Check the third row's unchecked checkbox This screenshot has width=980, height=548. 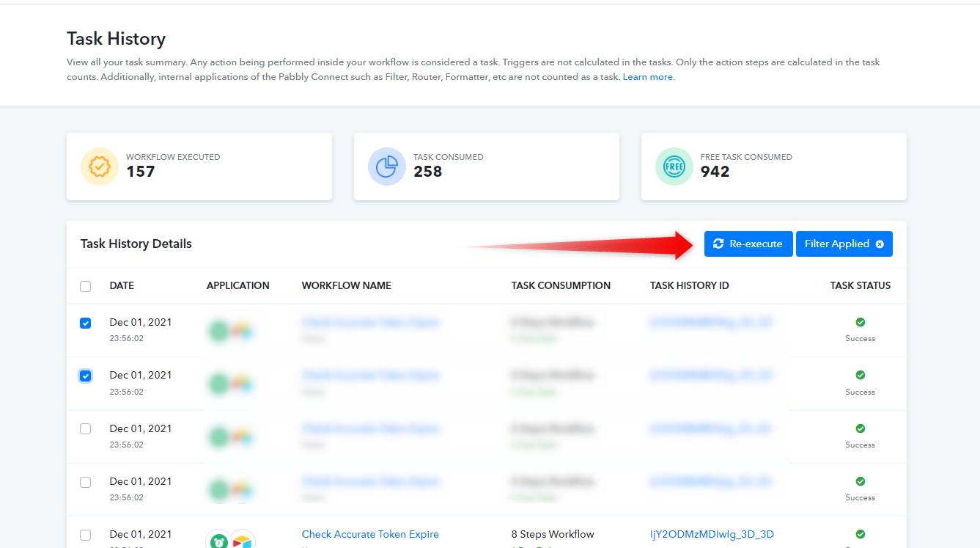click(86, 428)
